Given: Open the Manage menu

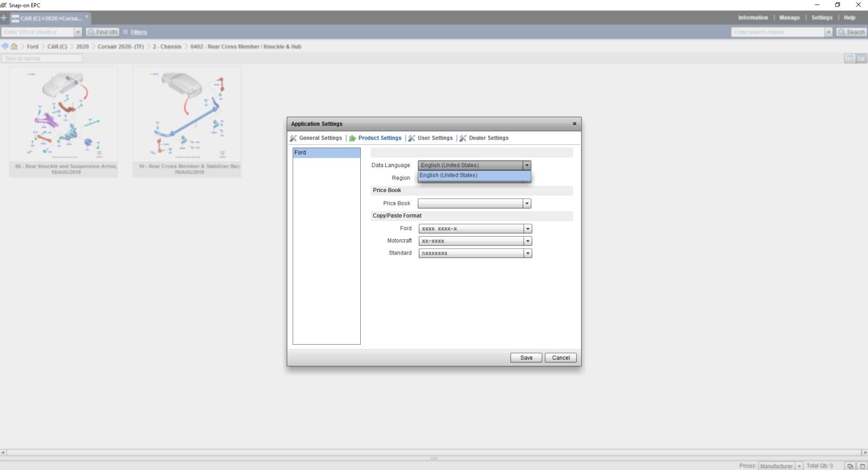Looking at the screenshot, I should (x=789, y=17).
